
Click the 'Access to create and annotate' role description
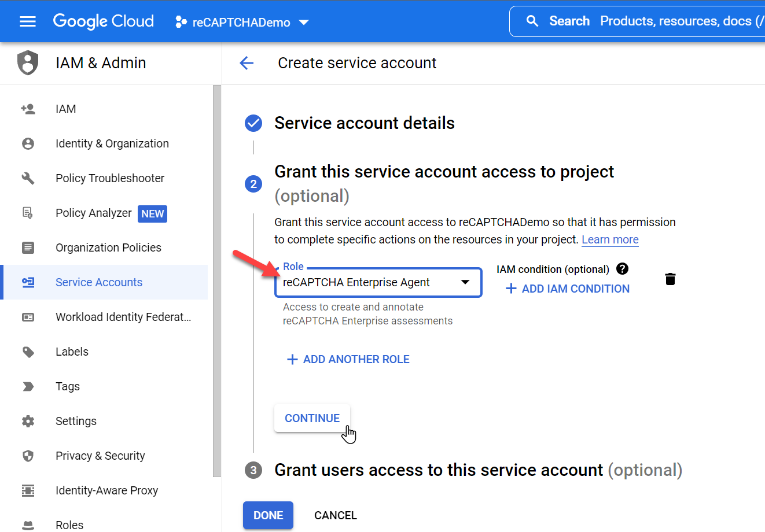[367, 314]
